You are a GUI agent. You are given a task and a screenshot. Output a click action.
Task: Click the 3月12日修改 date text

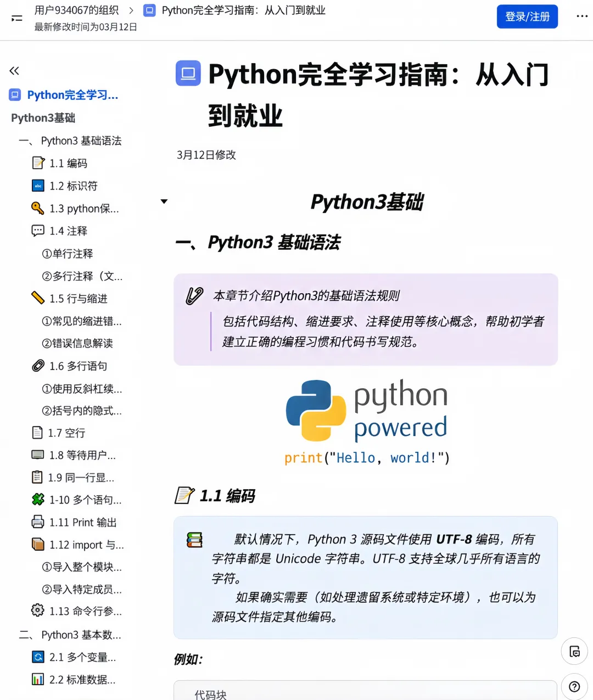tap(206, 155)
